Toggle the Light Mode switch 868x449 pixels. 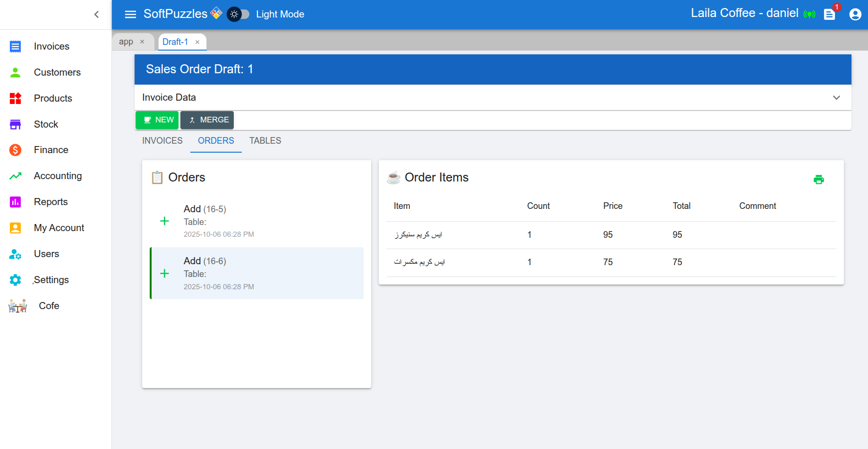[x=238, y=14]
